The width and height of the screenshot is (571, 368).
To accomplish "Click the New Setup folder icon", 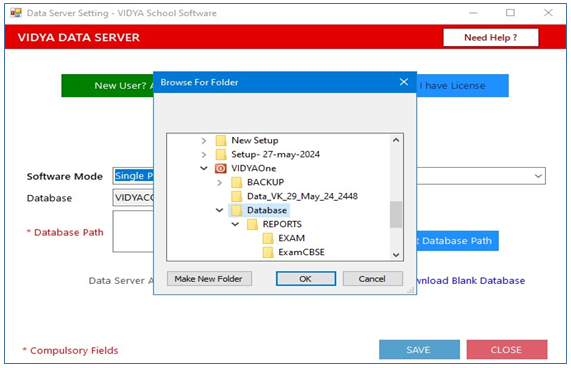I will [x=221, y=141].
